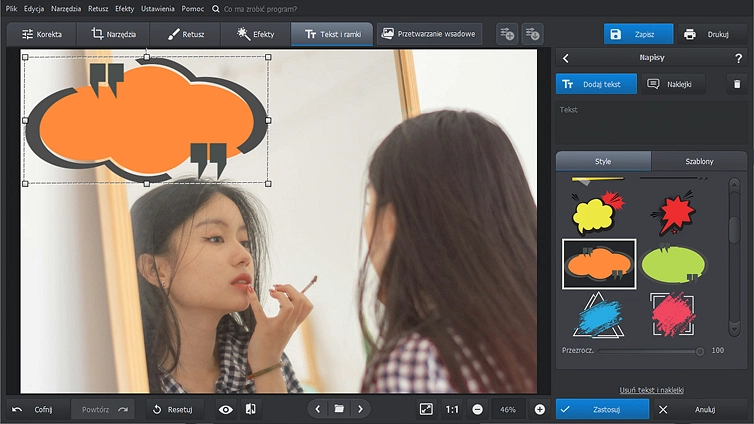Viewport: 754px width, 424px height.
Task: Click the Zapisz save button
Action: point(638,34)
